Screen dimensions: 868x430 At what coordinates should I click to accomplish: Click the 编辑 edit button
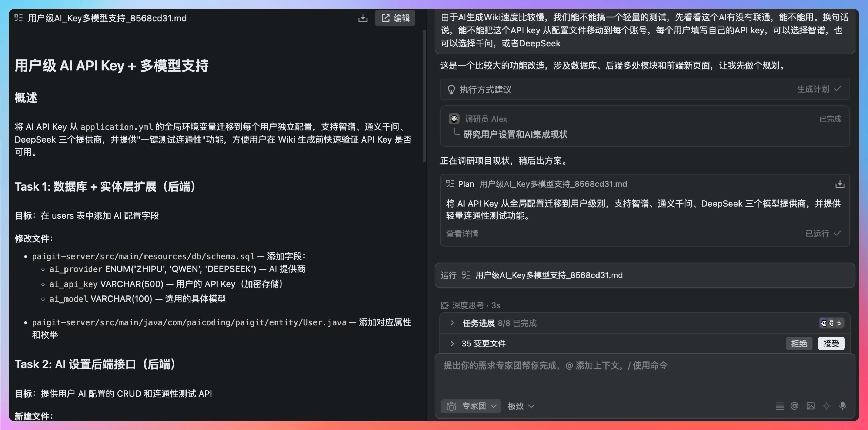[x=395, y=18]
